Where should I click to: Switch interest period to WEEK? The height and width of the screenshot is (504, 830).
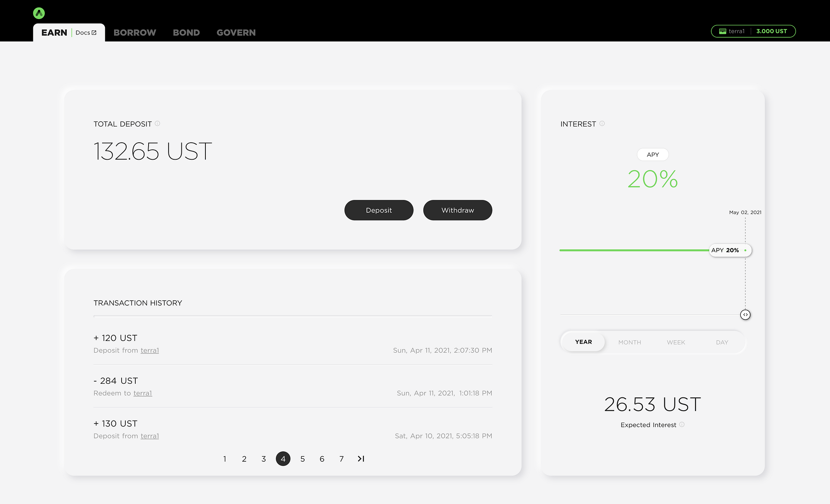(676, 342)
